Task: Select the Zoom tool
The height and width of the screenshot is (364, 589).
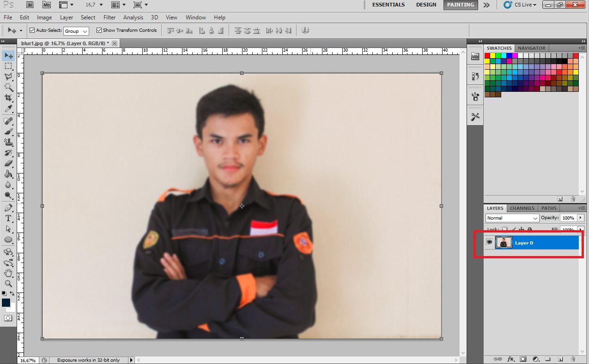Action: coord(8,284)
